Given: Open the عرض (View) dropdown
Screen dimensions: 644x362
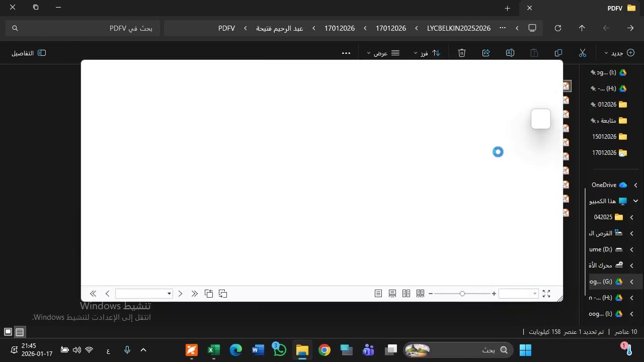Looking at the screenshot, I should coord(383,53).
